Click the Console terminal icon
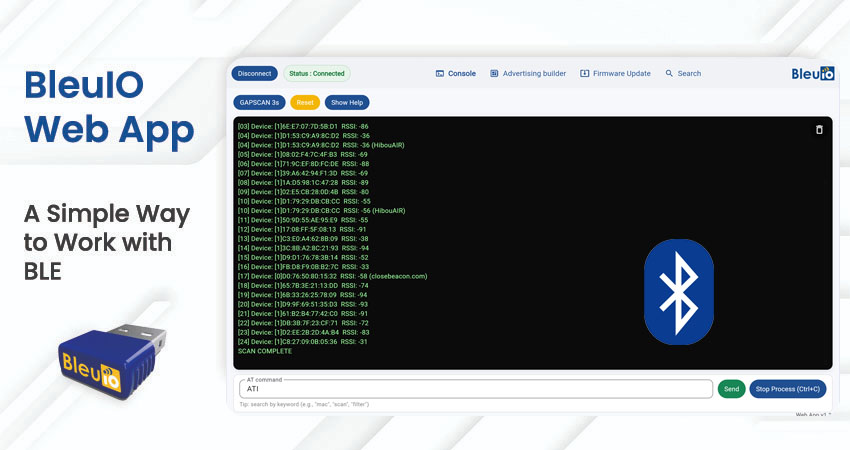 (x=440, y=73)
